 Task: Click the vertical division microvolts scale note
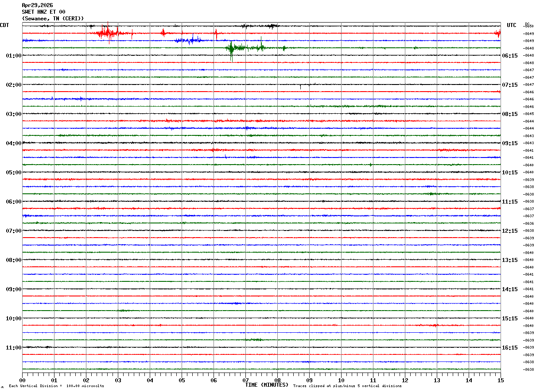point(57,386)
